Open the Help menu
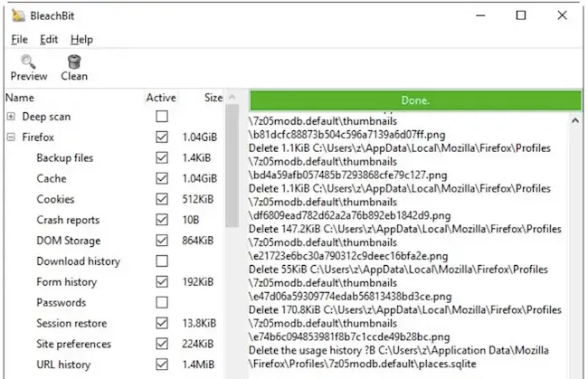Screen dimensions: 588x379 pyautogui.click(x=81, y=40)
